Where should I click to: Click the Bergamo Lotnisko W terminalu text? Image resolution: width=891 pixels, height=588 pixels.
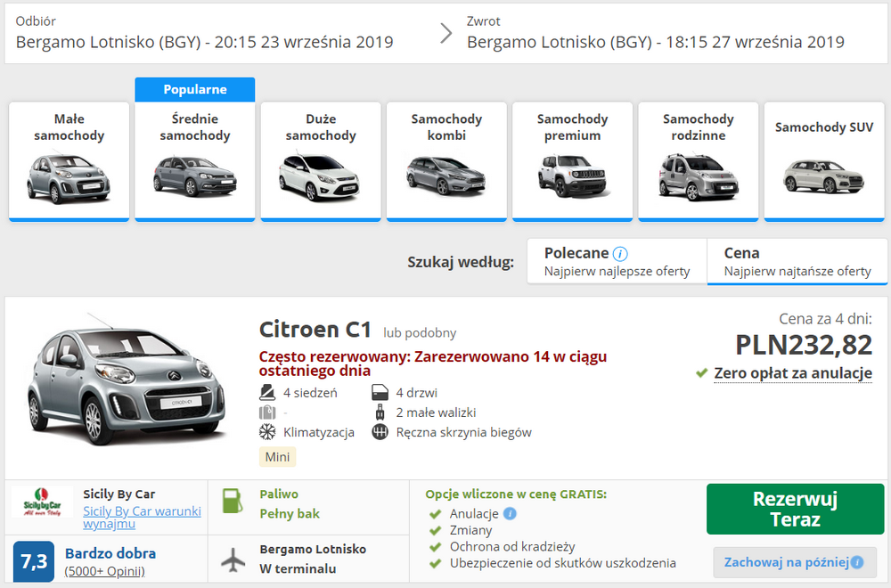(x=313, y=559)
